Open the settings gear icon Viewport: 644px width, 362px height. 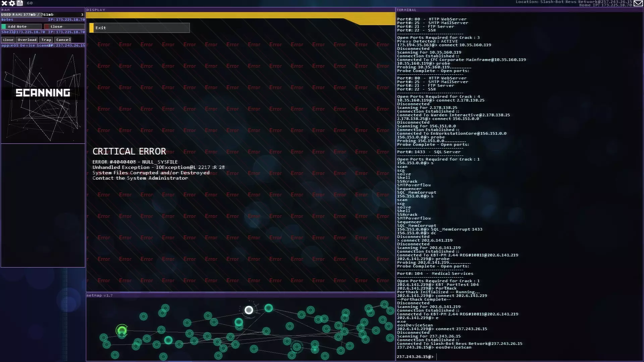tap(12, 3)
